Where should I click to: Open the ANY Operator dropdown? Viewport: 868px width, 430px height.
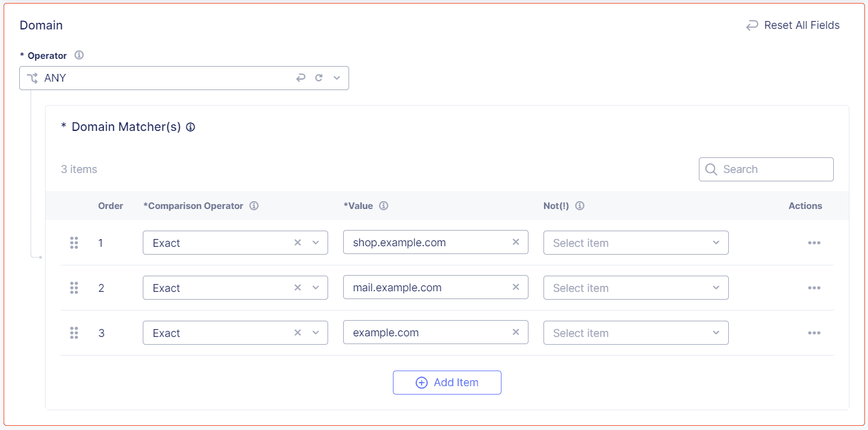pyautogui.click(x=337, y=78)
